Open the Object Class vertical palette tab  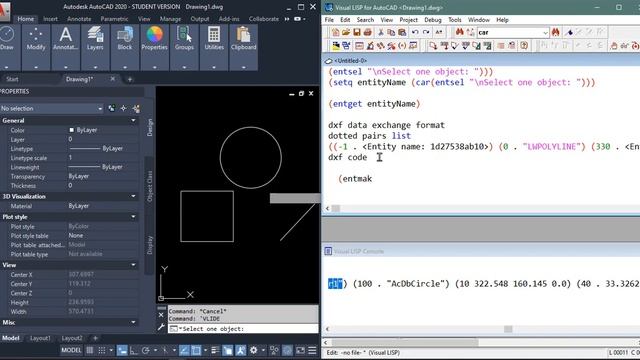coord(150,186)
